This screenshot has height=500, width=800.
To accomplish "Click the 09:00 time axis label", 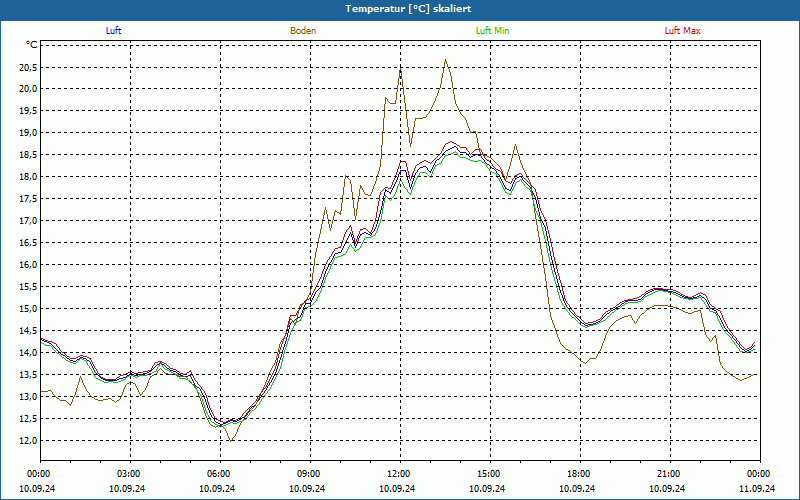I will pos(310,474).
